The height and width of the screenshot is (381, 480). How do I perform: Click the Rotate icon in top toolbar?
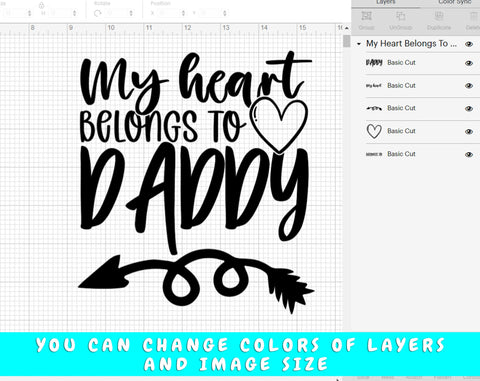point(97,13)
